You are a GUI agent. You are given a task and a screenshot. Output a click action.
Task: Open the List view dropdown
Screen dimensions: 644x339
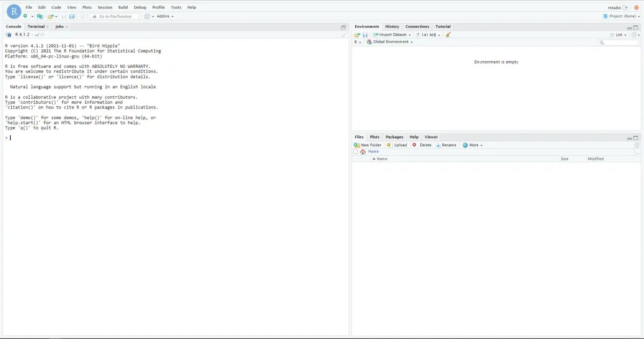pyautogui.click(x=619, y=35)
